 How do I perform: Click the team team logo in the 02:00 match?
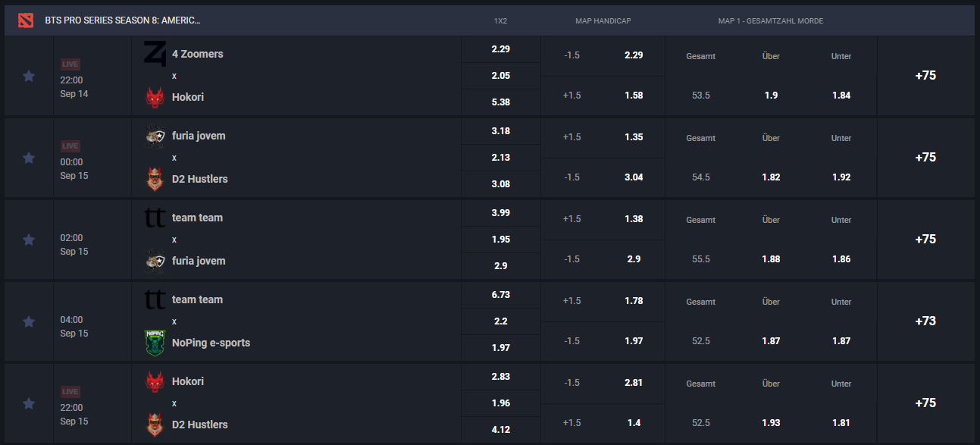pyautogui.click(x=155, y=218)
